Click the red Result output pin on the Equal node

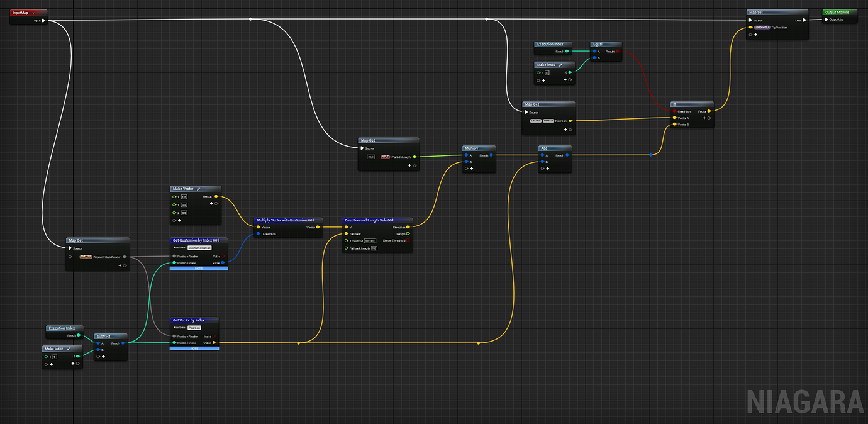coord(617,51)
